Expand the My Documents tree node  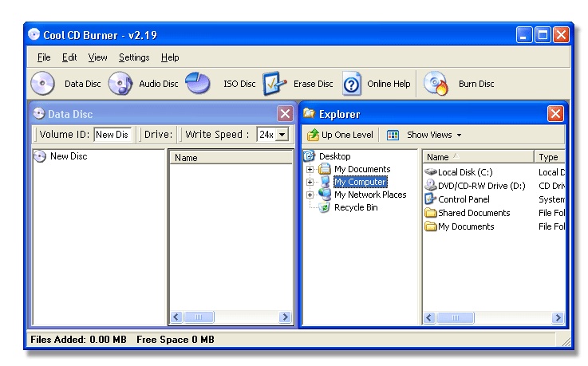point(310,169)
